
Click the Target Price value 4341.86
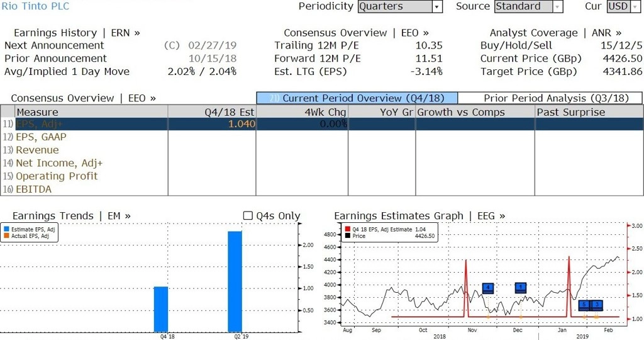click(622, 72)
